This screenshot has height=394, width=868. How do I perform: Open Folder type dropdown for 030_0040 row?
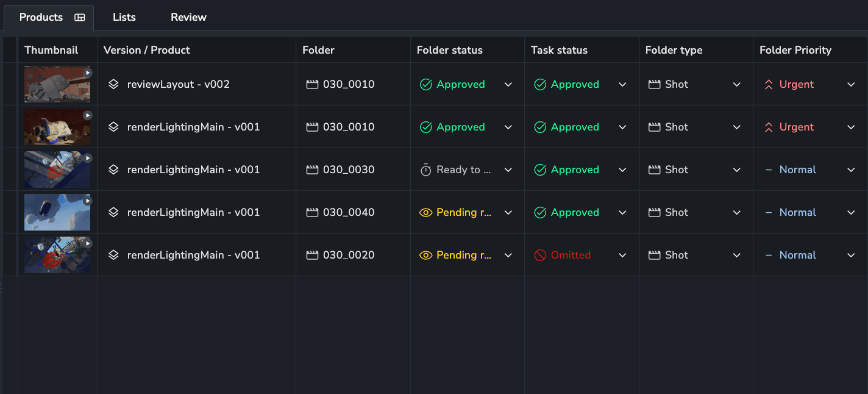(x=737, y=212)
